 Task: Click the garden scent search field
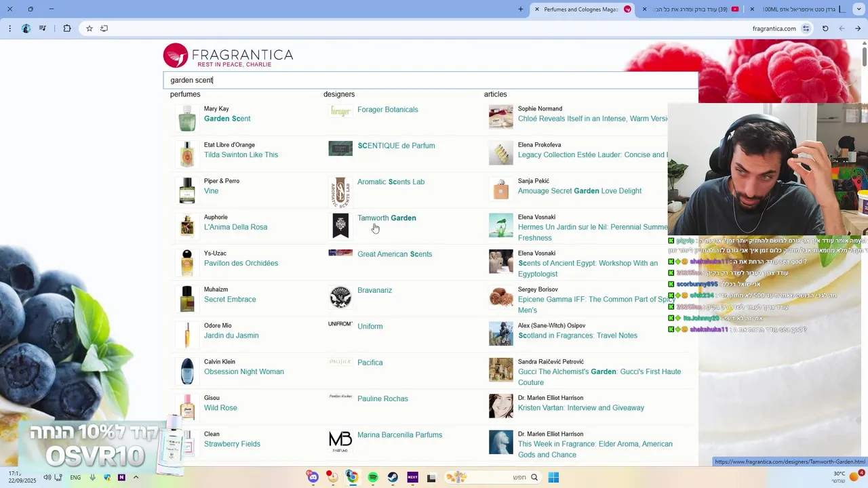[431, 80]
